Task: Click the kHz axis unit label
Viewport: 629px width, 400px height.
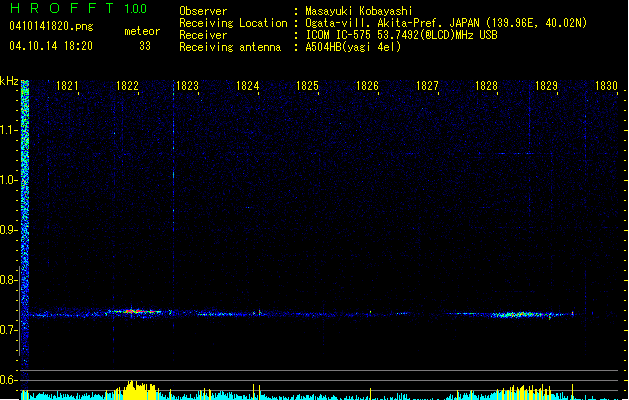Action: [9, 81]
